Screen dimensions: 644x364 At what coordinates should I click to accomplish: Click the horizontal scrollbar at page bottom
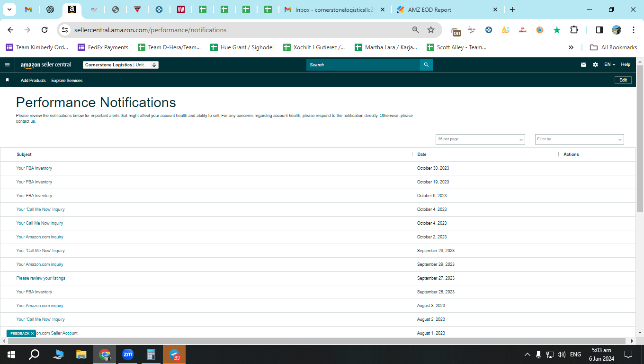click(317, 341)
